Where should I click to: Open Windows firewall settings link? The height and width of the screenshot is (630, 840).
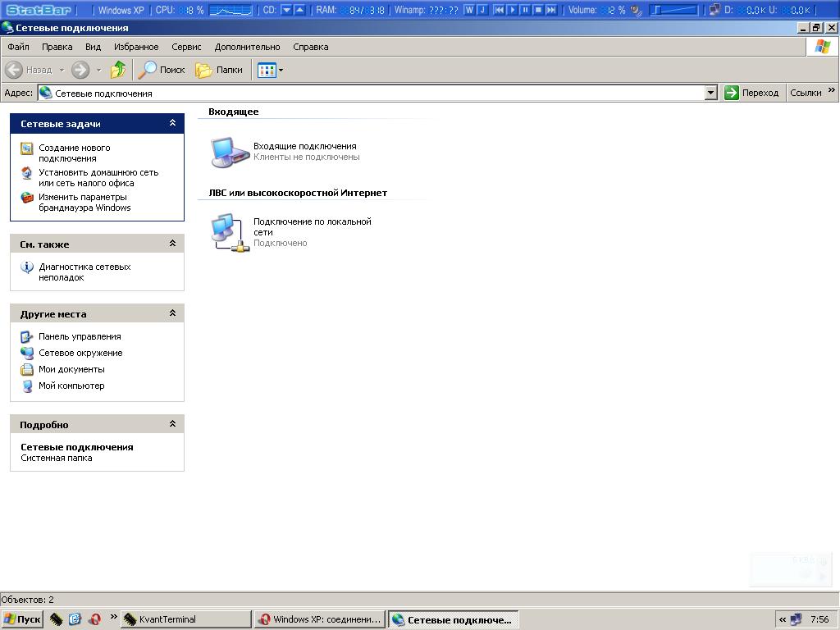[x=84, y=202]
